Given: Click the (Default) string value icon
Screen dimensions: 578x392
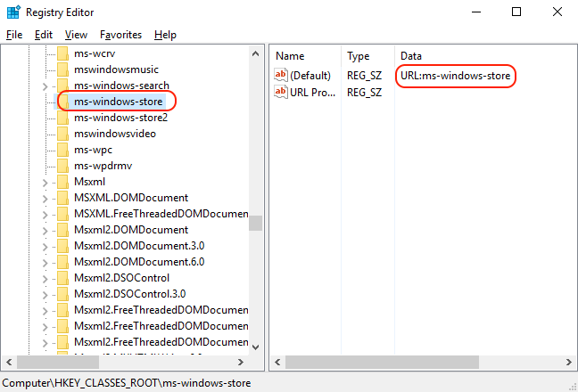Looking at the screenshot, I should click(280, 75).
